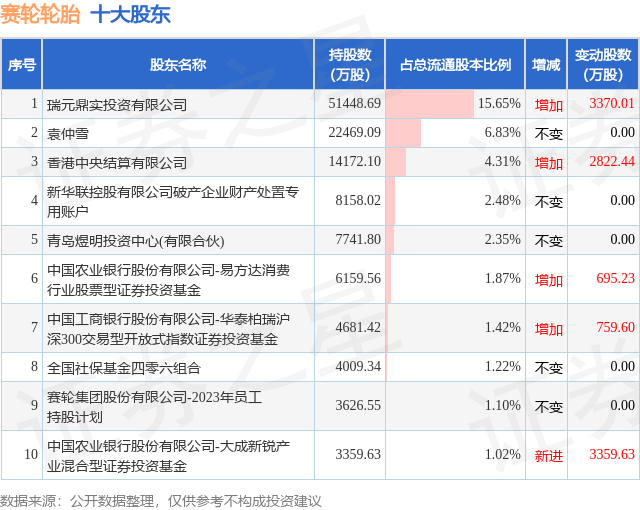
Task: Click the 大成新锐产业混合型证券投资基金 shareholder
Action: pyautogui.click(x=168, y=455)
